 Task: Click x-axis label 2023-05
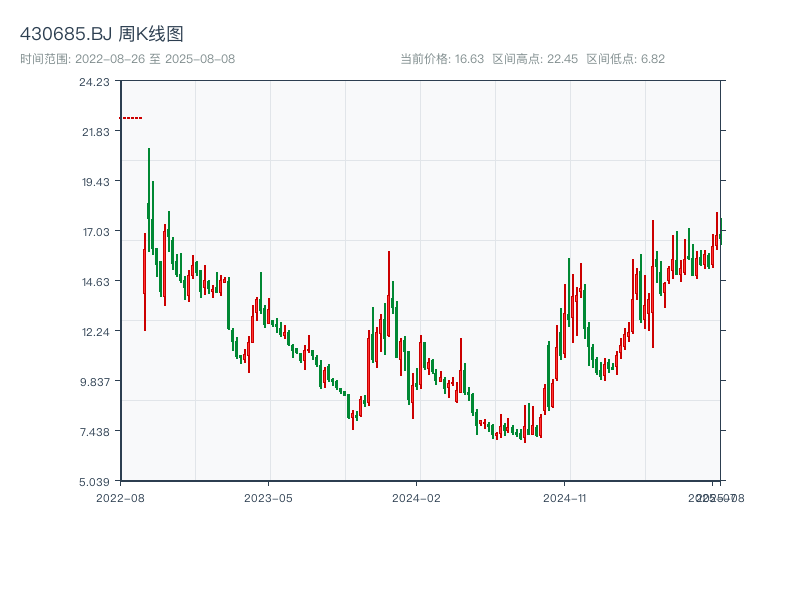click(x=268, y=498)
